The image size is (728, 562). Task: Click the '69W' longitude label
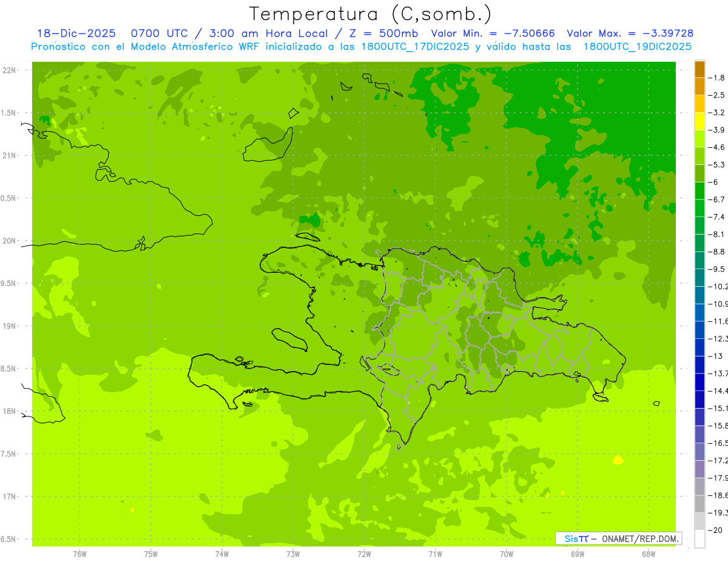coord(578,554)
